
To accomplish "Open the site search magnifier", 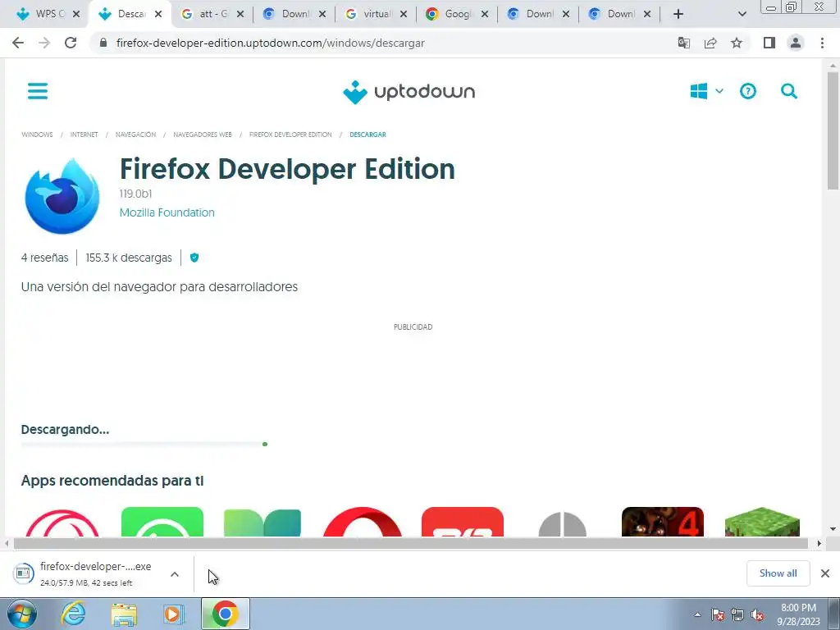I will [788, 91].
